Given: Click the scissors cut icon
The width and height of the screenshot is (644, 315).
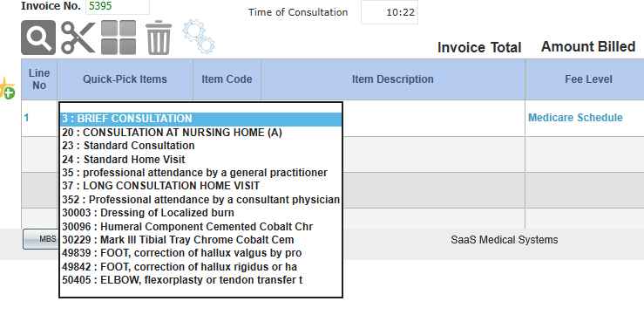Looking at the screenshot, I should tap(78, 38).
